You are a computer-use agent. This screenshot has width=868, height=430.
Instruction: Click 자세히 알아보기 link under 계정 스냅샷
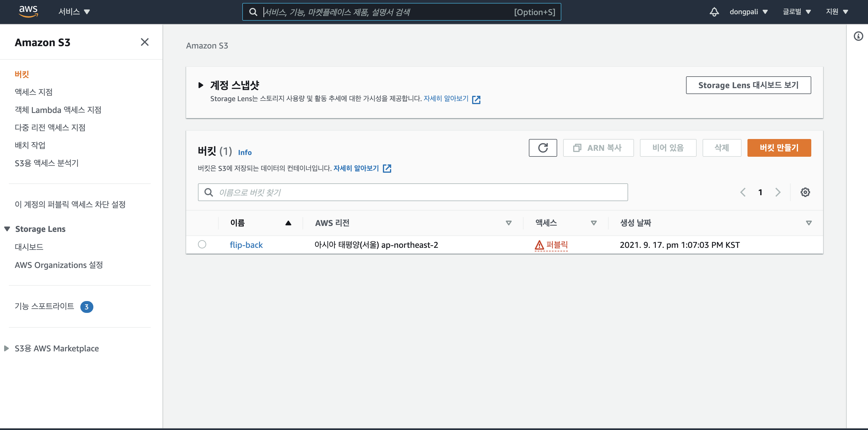point(446,98)
